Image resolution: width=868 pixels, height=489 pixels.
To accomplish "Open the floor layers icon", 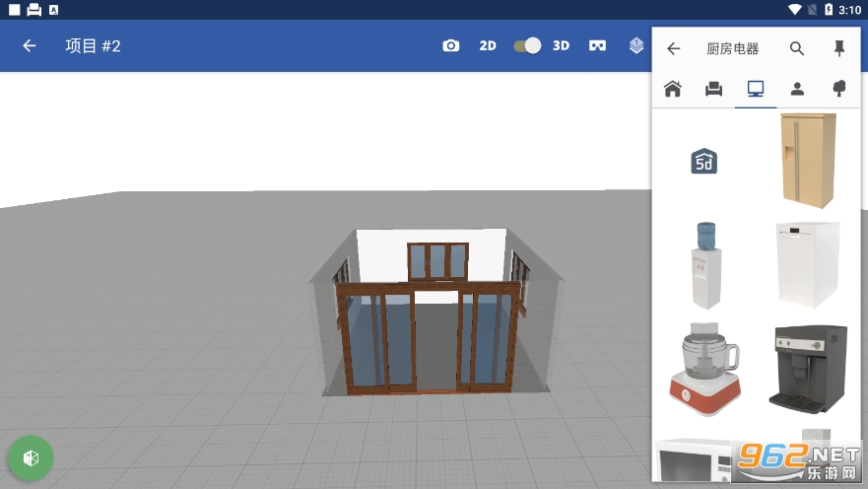I will pyautogui.click(x=636, y=45).
